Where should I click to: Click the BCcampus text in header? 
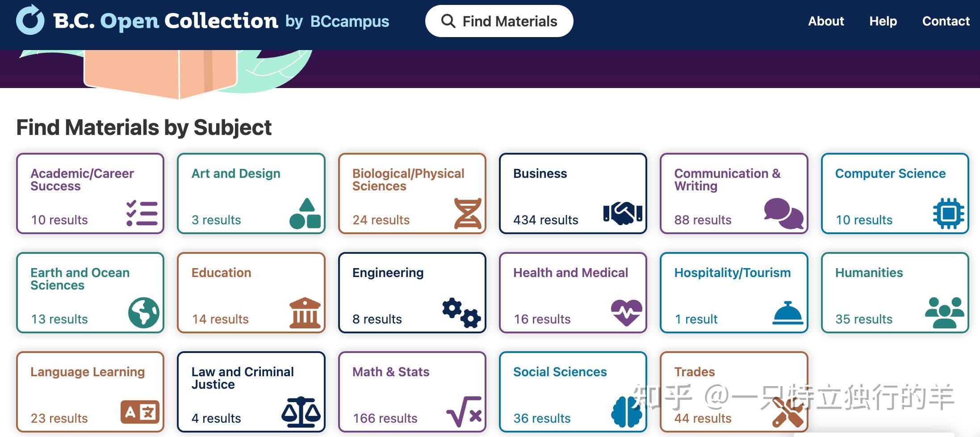pyautogui.click(x=349, y=21)
